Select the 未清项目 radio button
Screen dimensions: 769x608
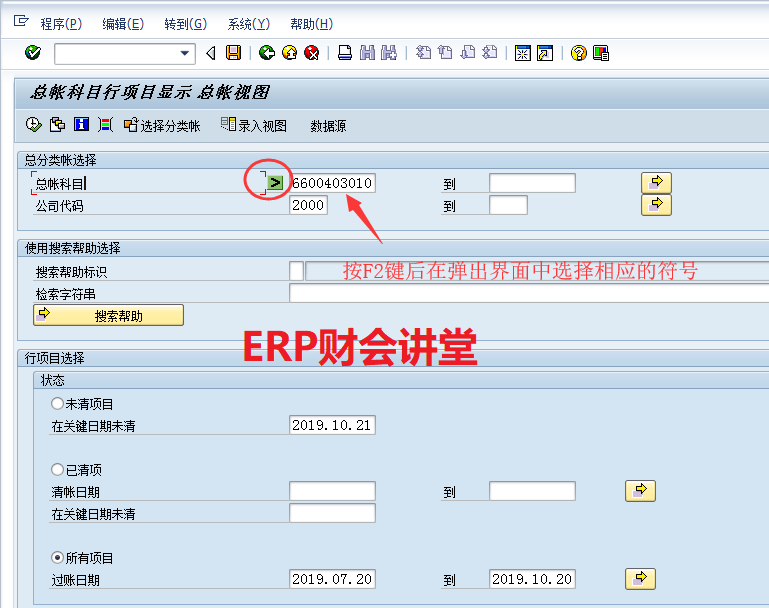(x=57, y=404)
